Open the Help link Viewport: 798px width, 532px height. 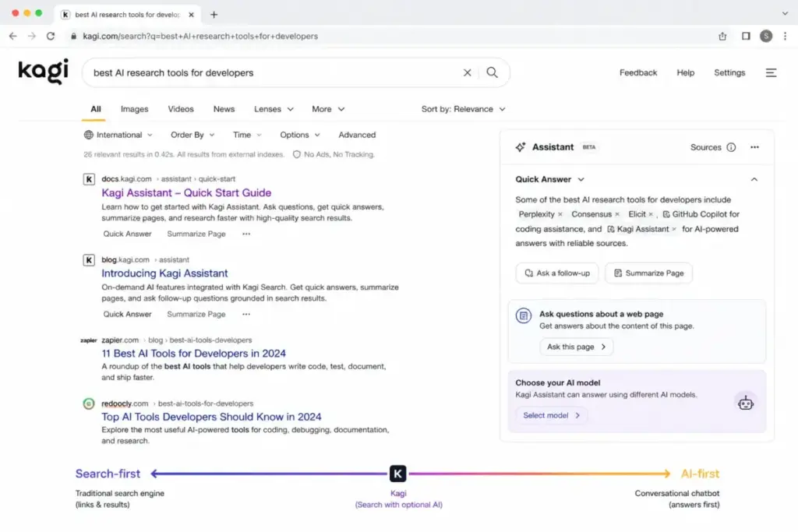(x=686, y=72)
